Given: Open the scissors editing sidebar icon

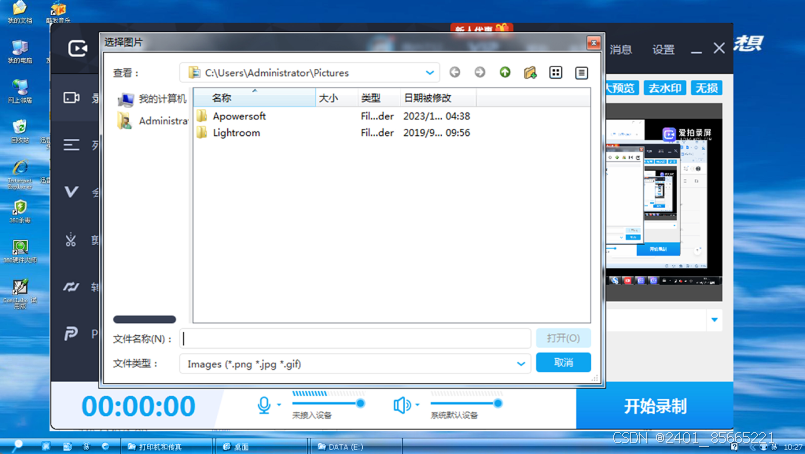Looking at the screenshot, I should [71, 239].
